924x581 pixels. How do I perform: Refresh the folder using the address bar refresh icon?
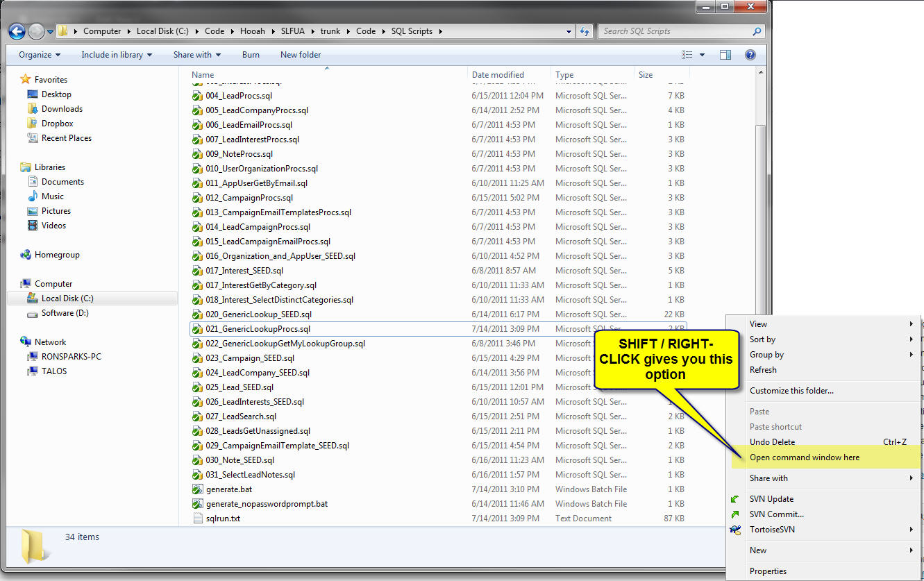[x=585, y=31]
